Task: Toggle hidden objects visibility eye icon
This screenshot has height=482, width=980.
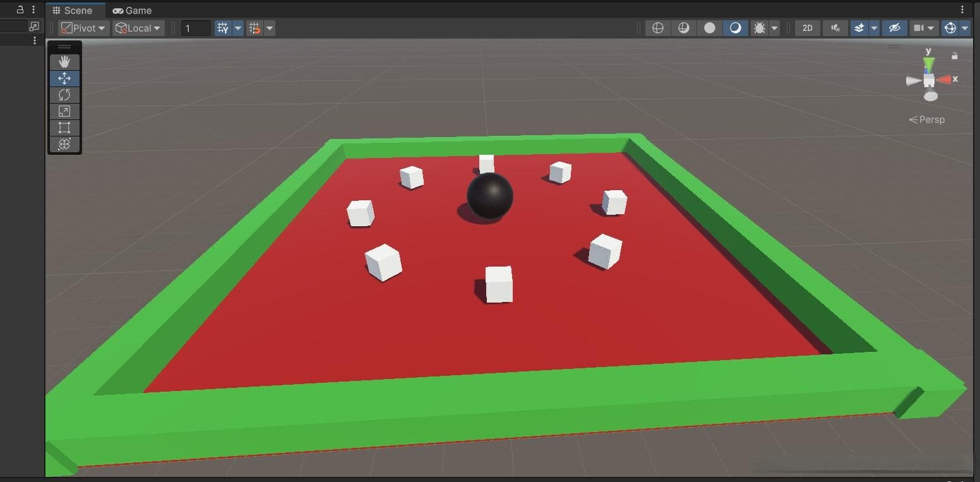Action: click(894, 28)
